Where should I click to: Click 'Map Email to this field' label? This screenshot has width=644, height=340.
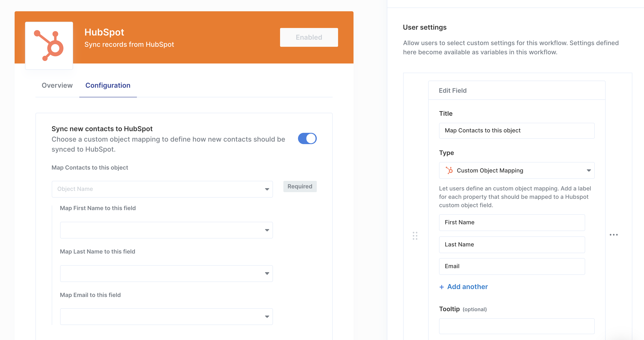tap(90, 295)
